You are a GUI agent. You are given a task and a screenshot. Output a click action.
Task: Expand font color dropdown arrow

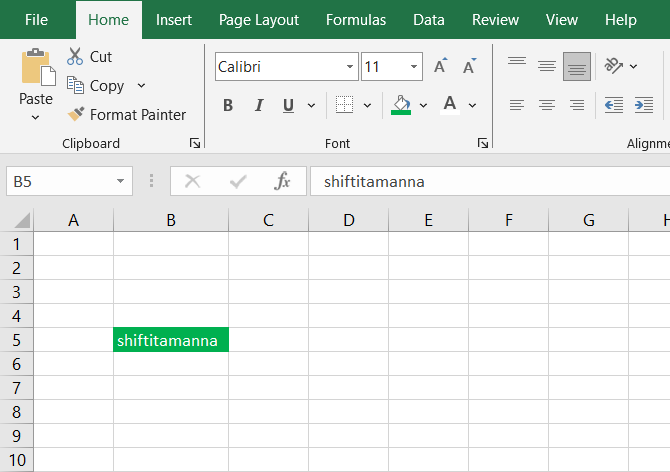(x=472, y=105)
